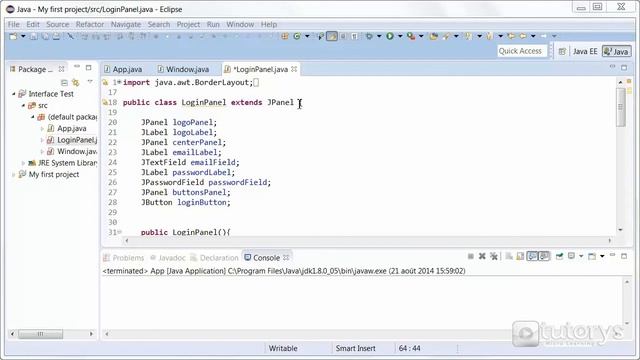Close the LoginPanel.java editor tab
Image resolution: width=640 pixels, height=360 pixels.
294,69
